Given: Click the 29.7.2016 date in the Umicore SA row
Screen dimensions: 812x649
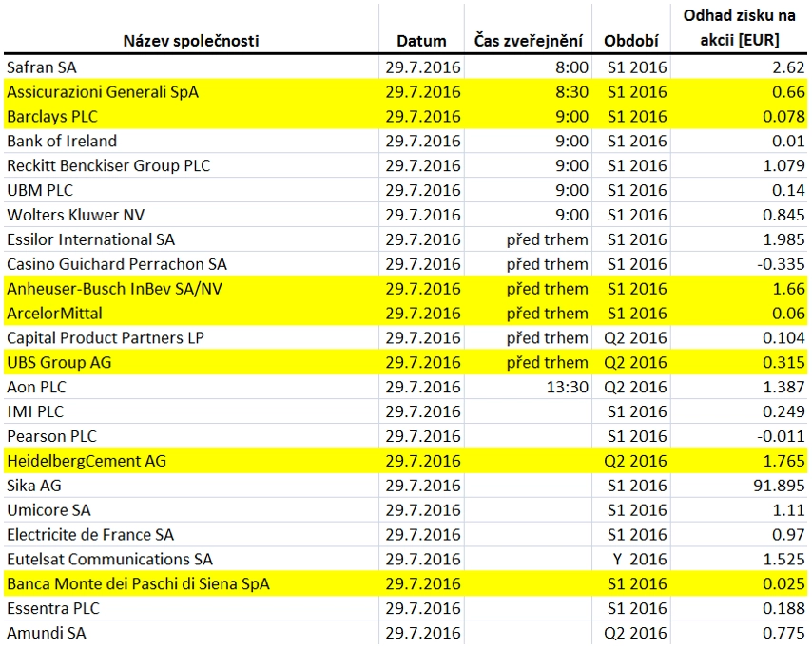Looking at the screenshot, I should pyautogui.click(x=423, y=509).
